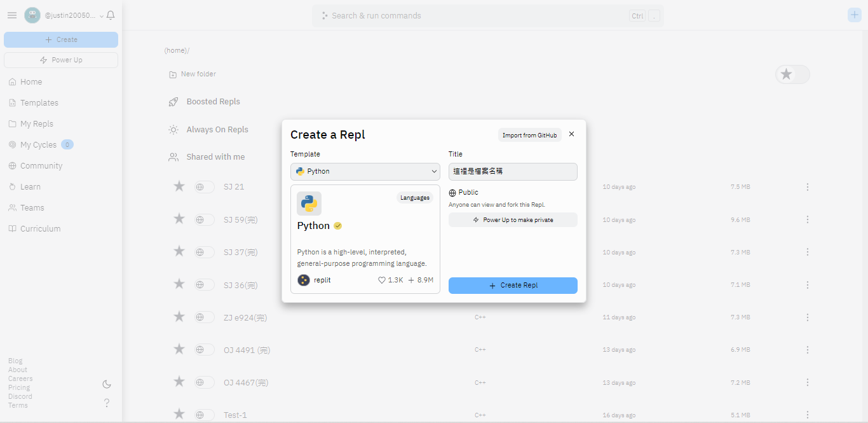Open more options for SJ 59(完)
868x423 pixels.
(808, 219)
